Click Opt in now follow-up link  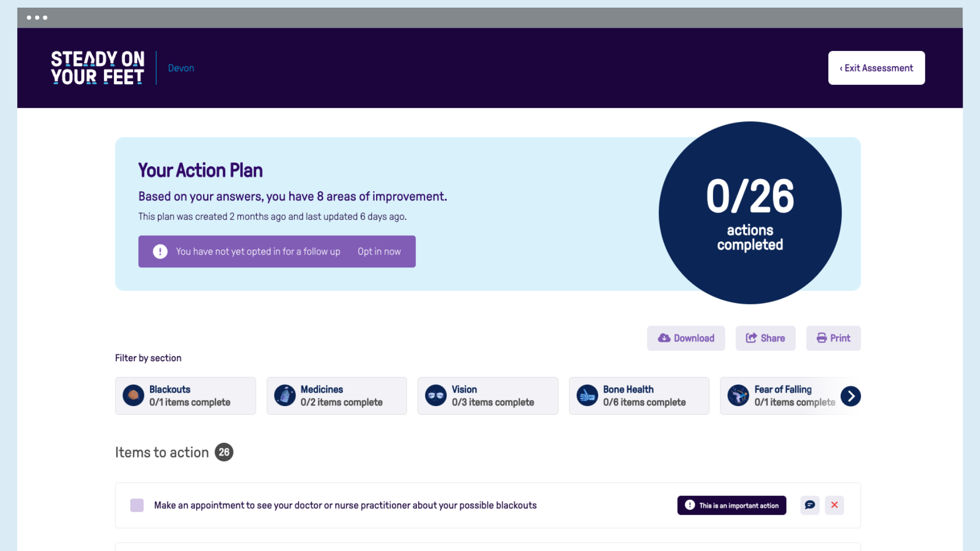tap(379, 251)
